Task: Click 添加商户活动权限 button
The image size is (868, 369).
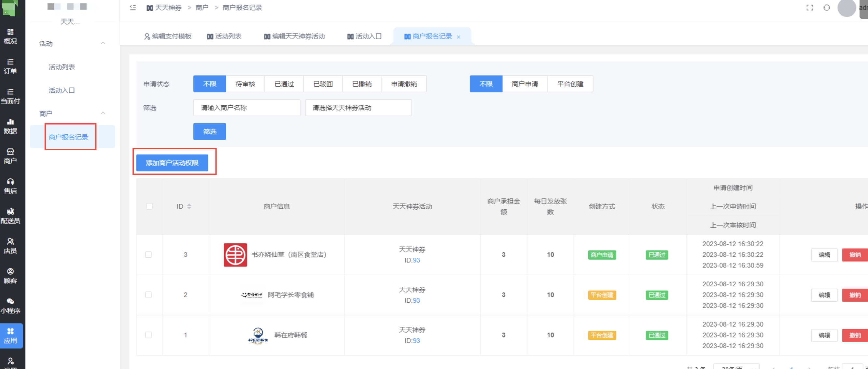Action: click(172, 163)
